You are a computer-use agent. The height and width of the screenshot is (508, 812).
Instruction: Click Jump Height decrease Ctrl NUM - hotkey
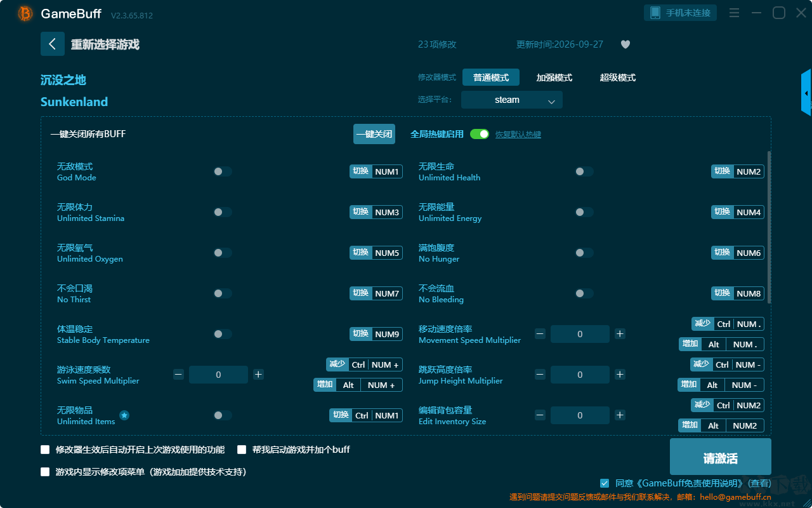pyautogui.click(x=727, y=364)
